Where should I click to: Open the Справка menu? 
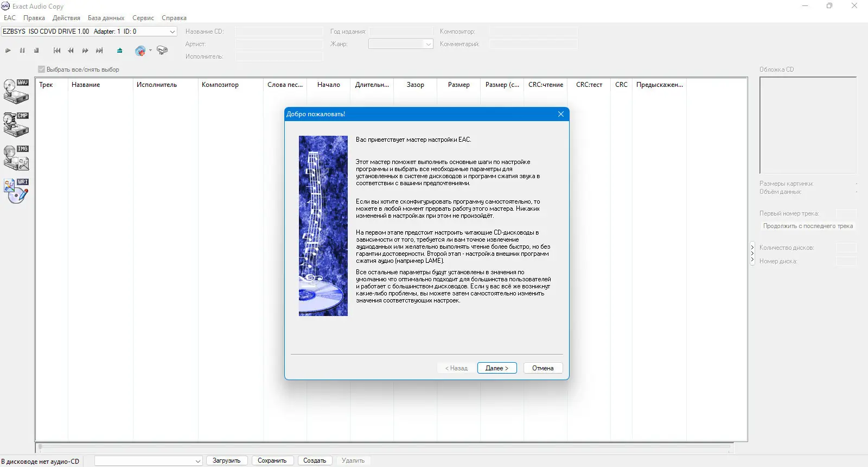[174, 18]
